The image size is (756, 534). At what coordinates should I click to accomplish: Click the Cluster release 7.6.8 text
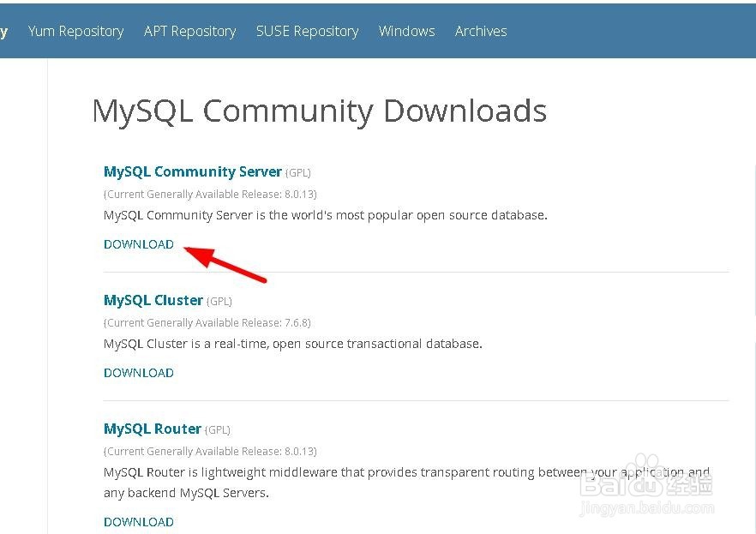click(x=207, y=323)
